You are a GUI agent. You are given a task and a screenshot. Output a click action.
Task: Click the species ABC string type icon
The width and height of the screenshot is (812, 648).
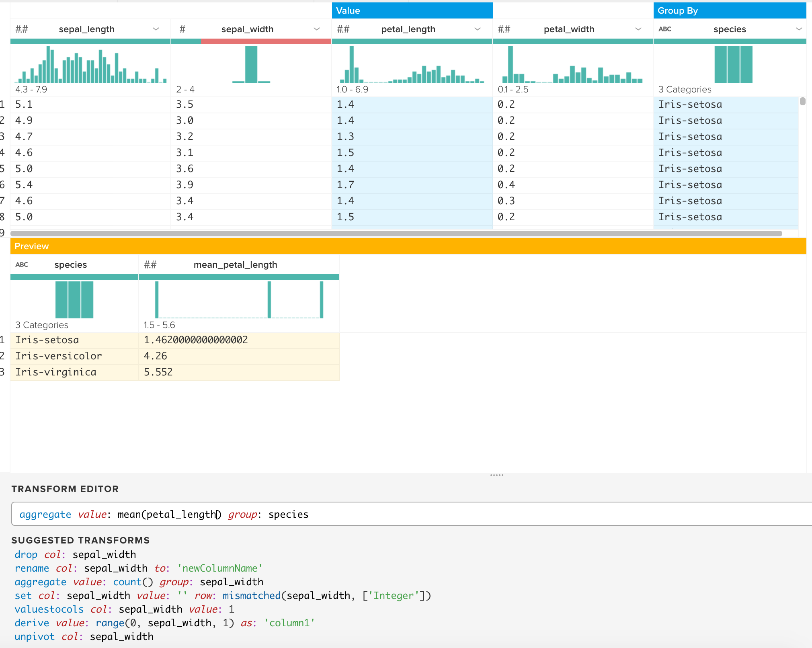point(665,29)
